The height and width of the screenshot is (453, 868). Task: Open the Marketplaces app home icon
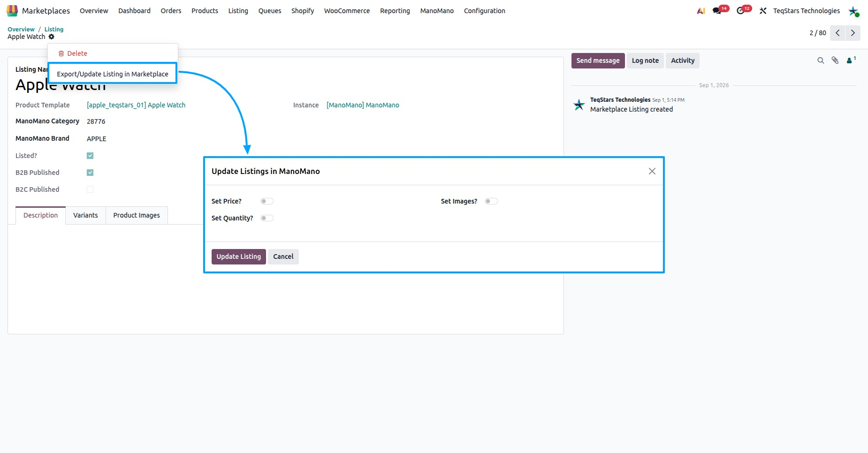coord(12,10)
